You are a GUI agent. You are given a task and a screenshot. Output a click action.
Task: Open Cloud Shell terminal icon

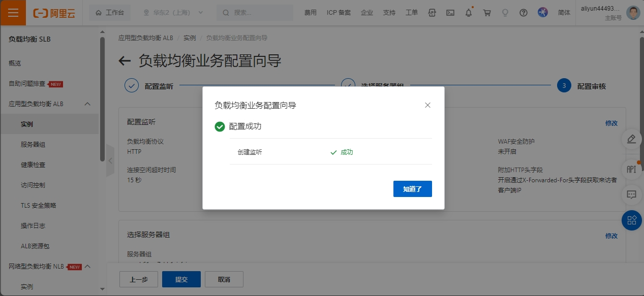[x=450, y=13]
